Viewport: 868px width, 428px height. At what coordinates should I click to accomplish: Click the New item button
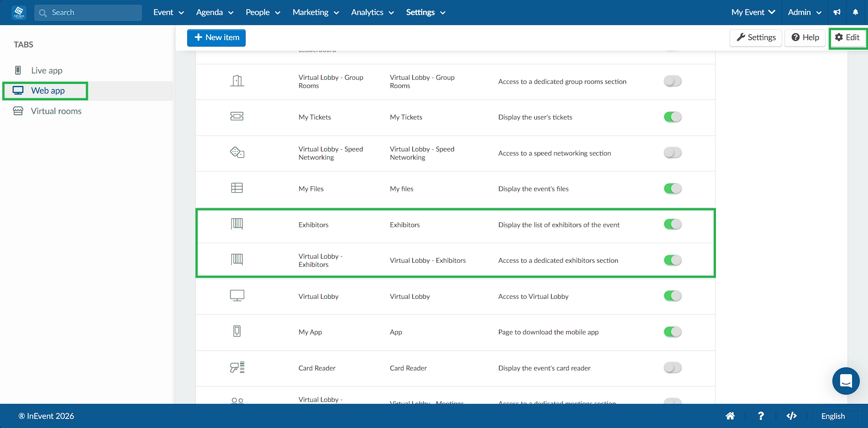(216, 38)
